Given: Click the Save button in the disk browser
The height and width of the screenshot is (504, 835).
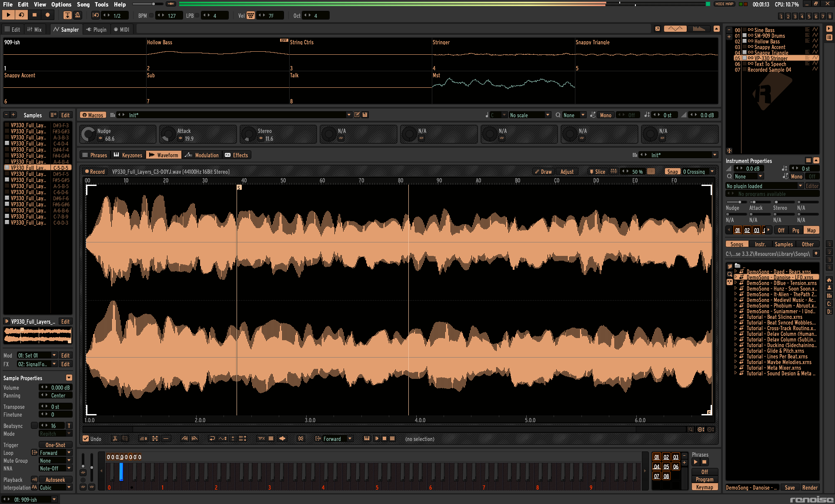Looking at the screenshot, I should click(x=790, y=487).
